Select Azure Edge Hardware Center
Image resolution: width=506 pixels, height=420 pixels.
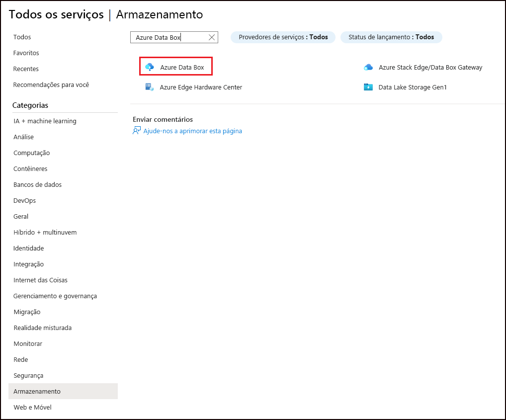[200, 87]
